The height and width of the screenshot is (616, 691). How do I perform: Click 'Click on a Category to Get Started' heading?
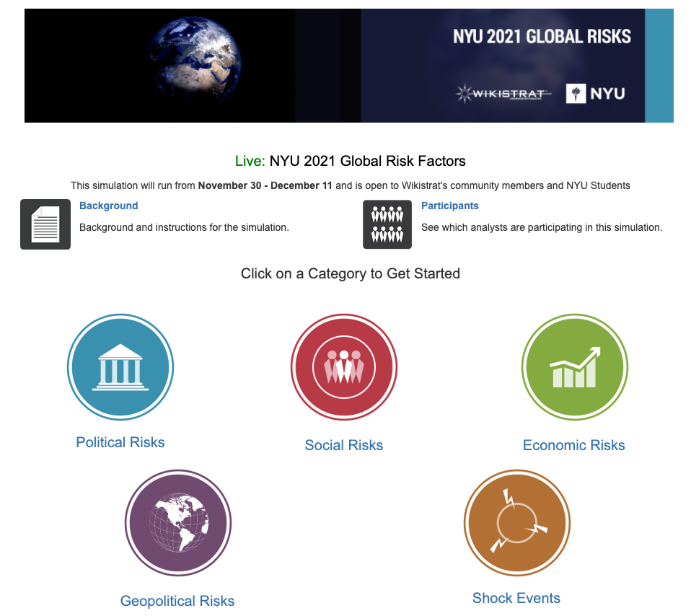tap(351, 273)
